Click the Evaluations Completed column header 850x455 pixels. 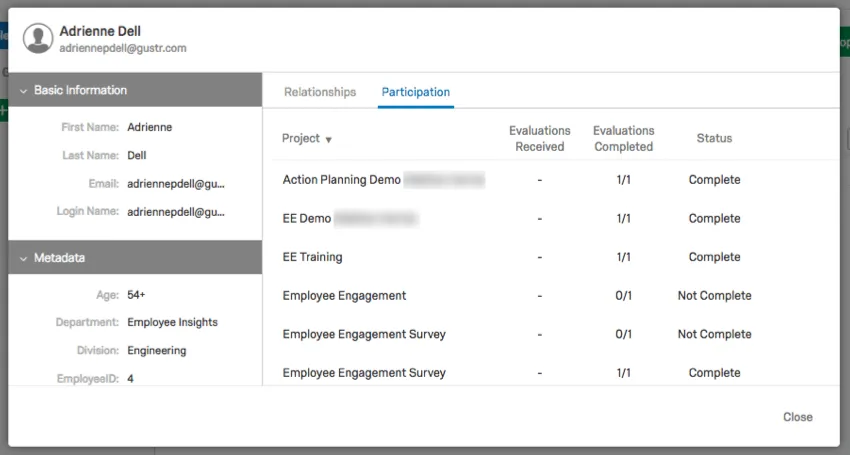[623, 139]
